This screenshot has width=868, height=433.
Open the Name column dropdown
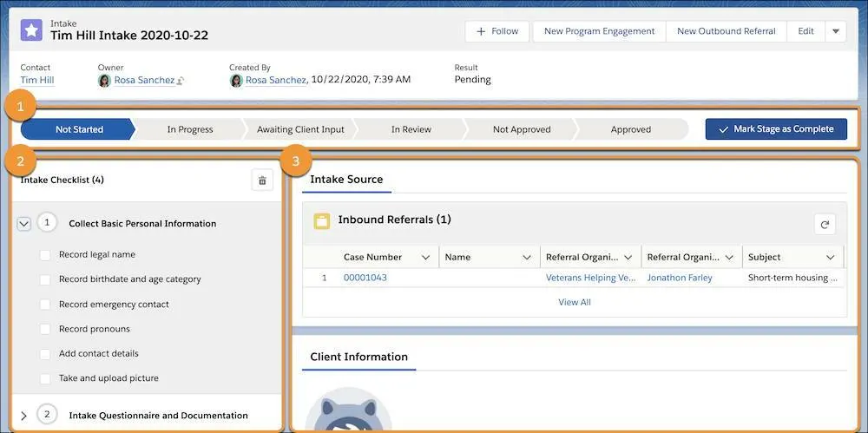tap(527, 258)
